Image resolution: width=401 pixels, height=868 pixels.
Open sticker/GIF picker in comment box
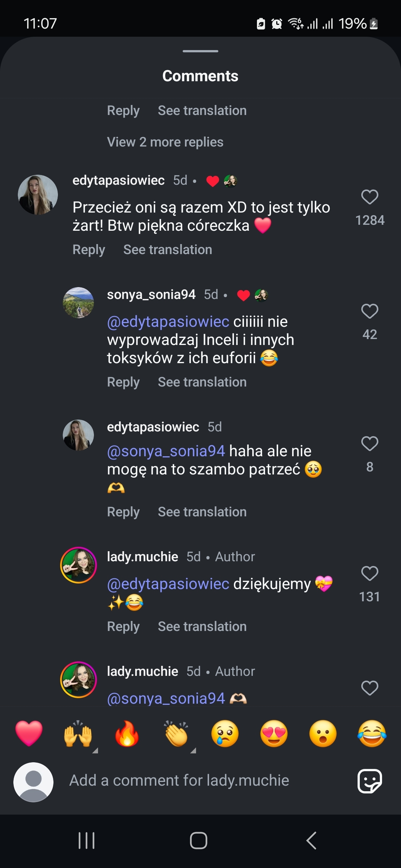(x=369, y=781)
